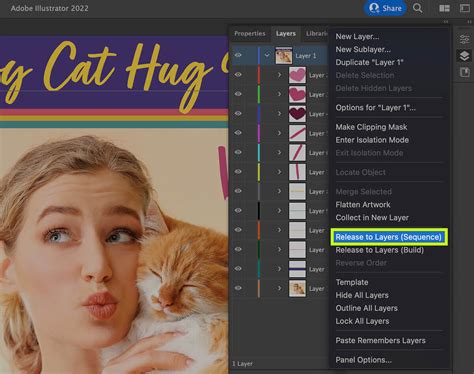This screenshot has height=374, width=474.
Task: Choose Template from the panel menu
Action: pyautogui.click(x=352, y=282)
